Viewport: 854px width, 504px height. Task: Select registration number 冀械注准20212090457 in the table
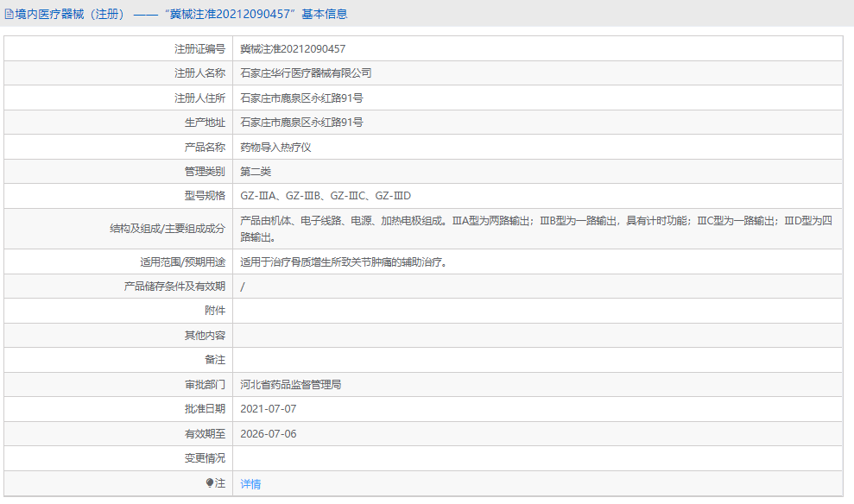(x=293, y=49)
